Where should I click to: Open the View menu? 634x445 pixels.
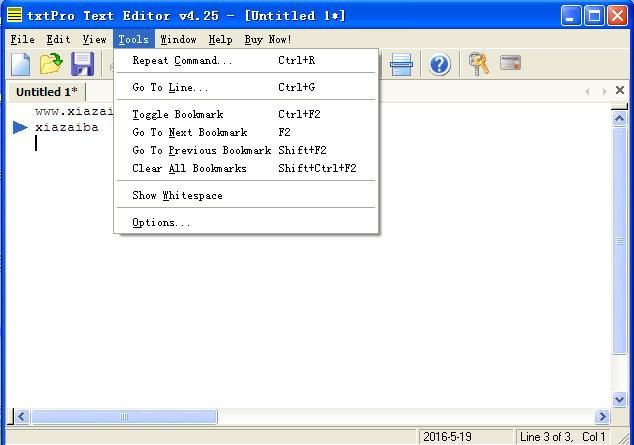(94, 39)
